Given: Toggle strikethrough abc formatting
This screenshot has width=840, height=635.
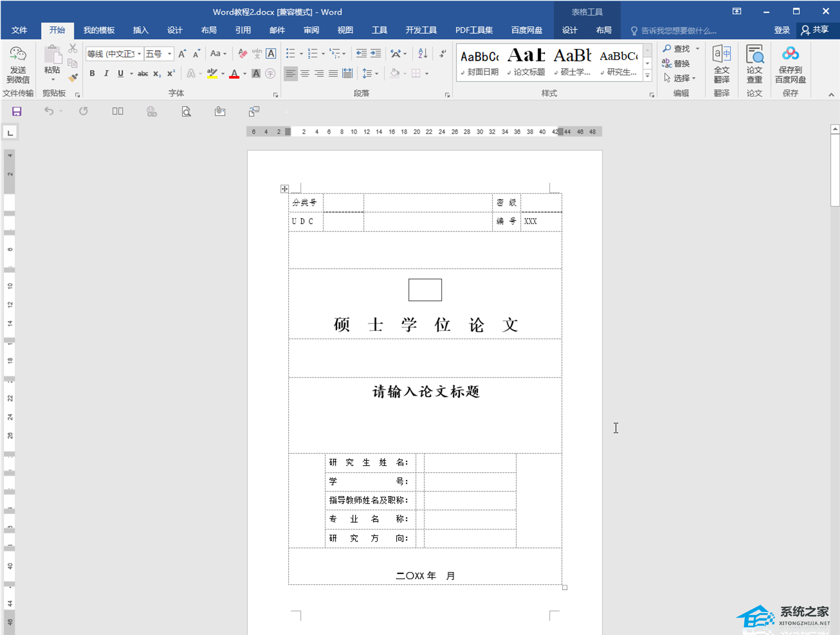Looking at the screenshot, I should click(x=143, y=73).
